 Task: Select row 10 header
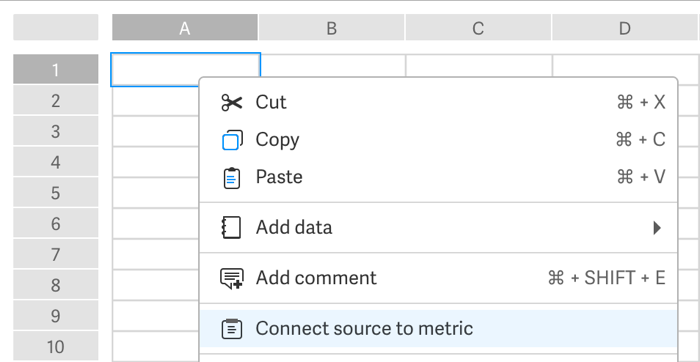(x=55, y=346)
